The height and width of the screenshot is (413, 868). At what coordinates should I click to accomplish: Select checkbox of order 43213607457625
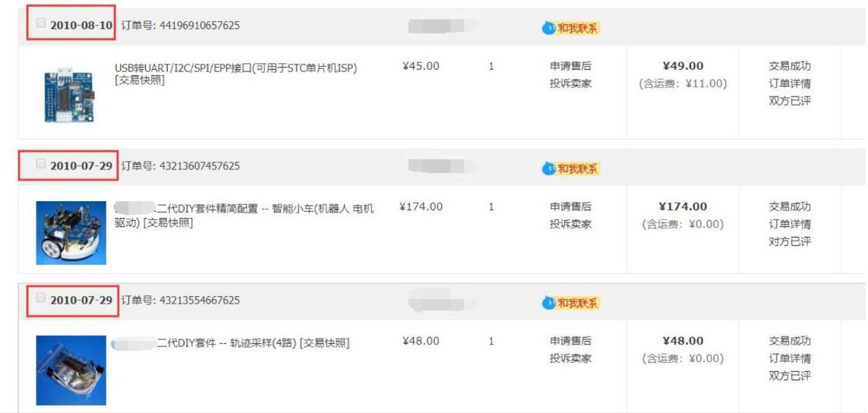[x=41, y=164]
